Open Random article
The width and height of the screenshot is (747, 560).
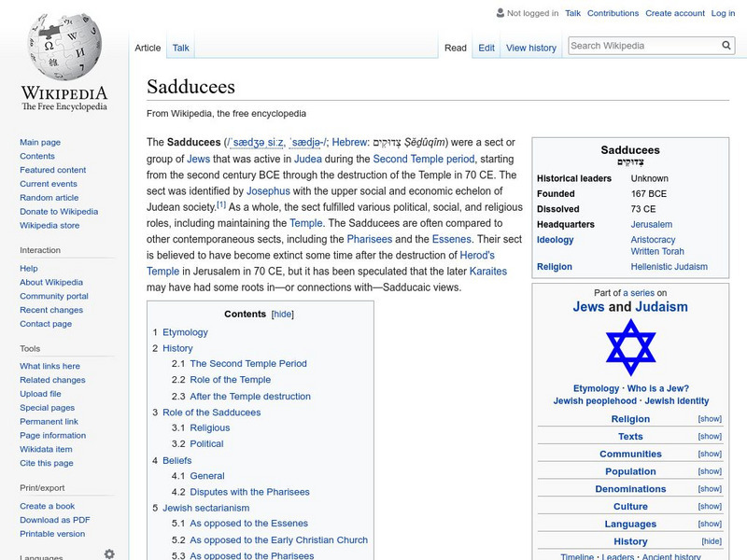click(49, 198)
